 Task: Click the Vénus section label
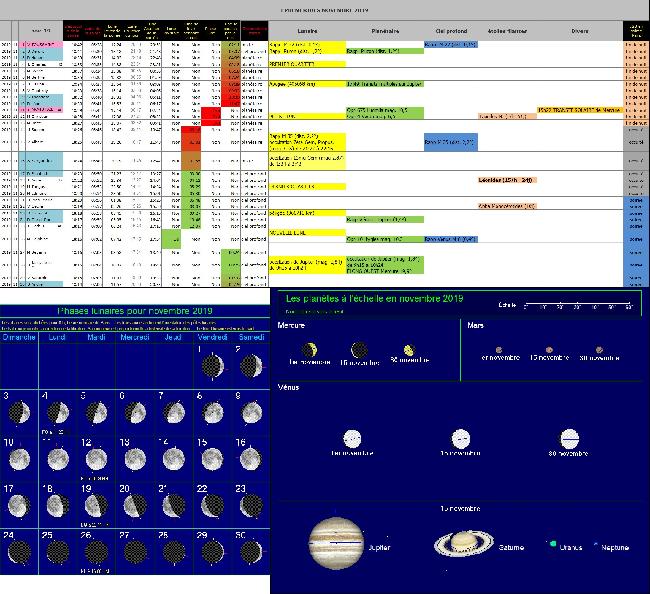[288, 388]
